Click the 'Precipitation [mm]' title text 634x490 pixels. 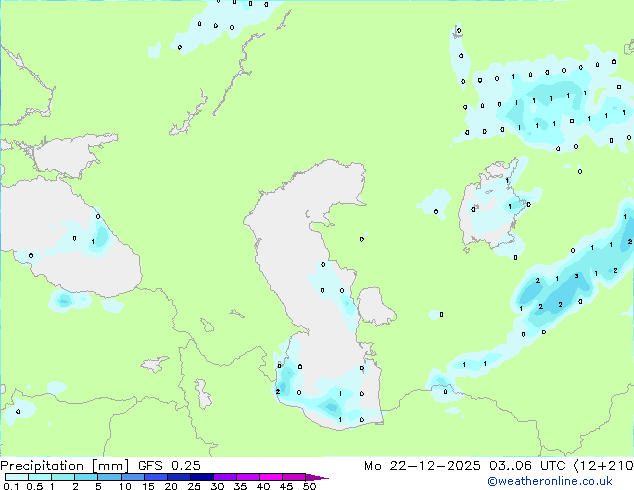pos(64,466)
